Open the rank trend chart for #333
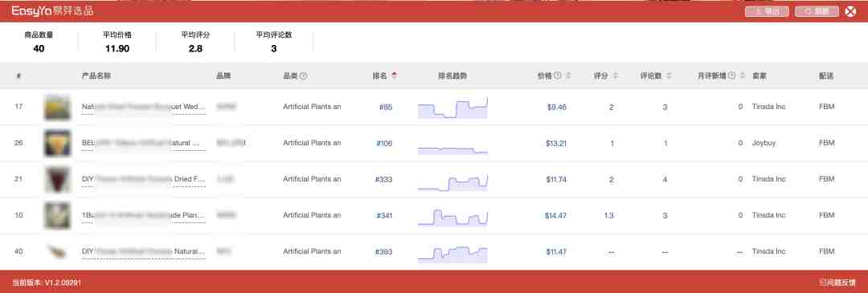868x293 pixels. click(x=452, y=180)
